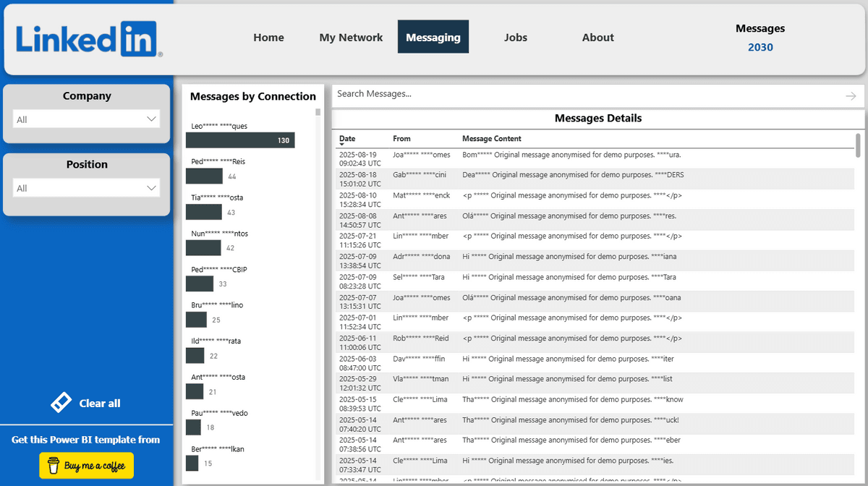Viewport: 868px width, 486px height.
Task: Open the Position dropdown
Action: pyautogui.click(x=87, y=188)
